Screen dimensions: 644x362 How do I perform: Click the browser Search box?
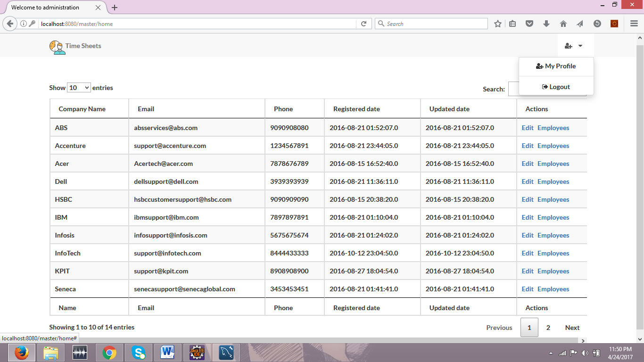pos(431,24)
